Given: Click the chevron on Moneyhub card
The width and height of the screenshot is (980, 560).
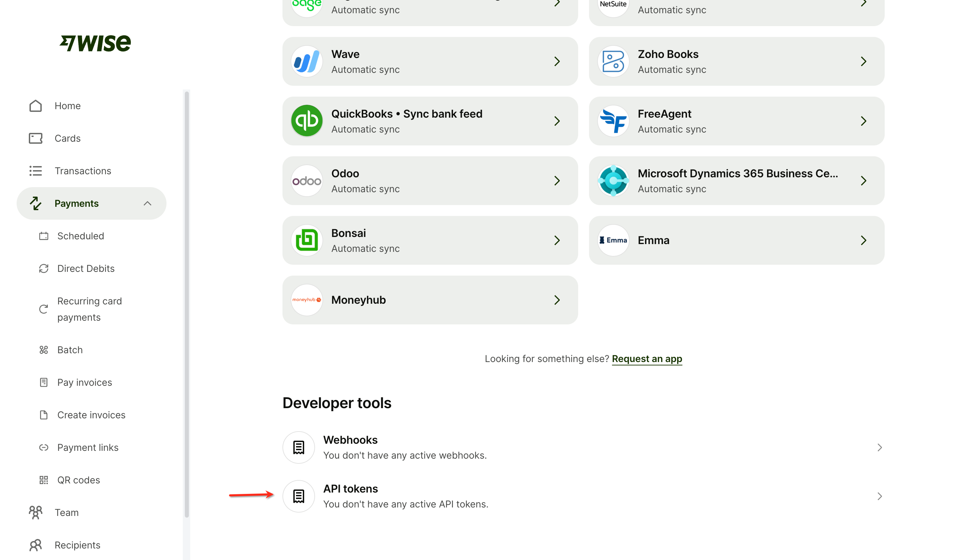Looking at the screenshot, I should click(557, 300).
